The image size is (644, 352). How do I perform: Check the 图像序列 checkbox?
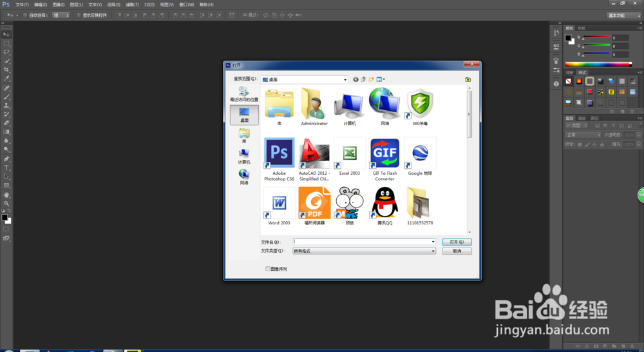268,269
